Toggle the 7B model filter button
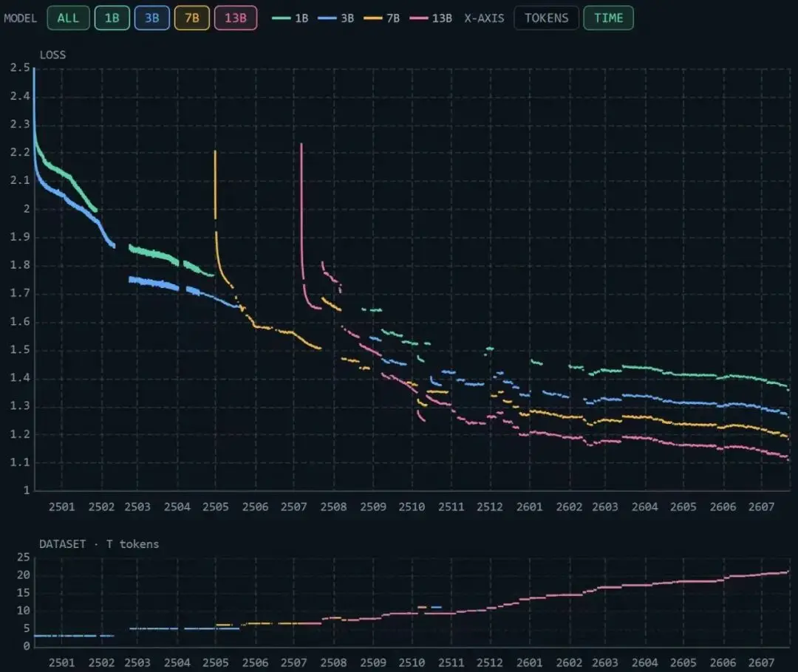 192,18
